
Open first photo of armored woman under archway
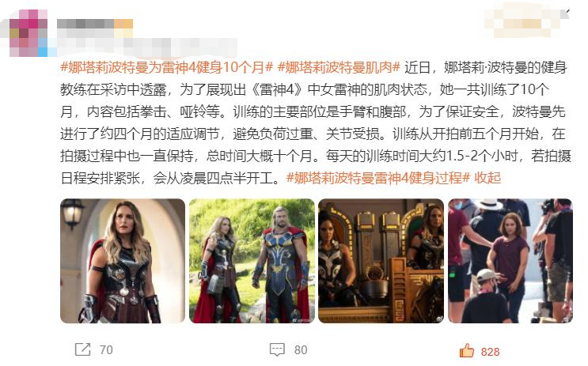coord(123,261)
